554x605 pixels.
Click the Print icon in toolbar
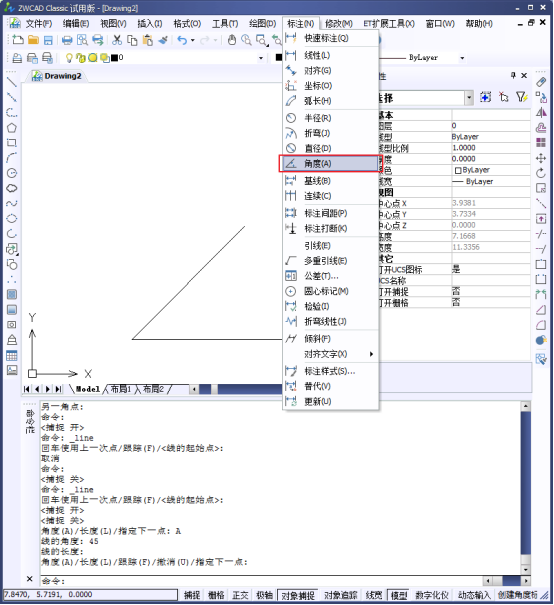[67, 40]
